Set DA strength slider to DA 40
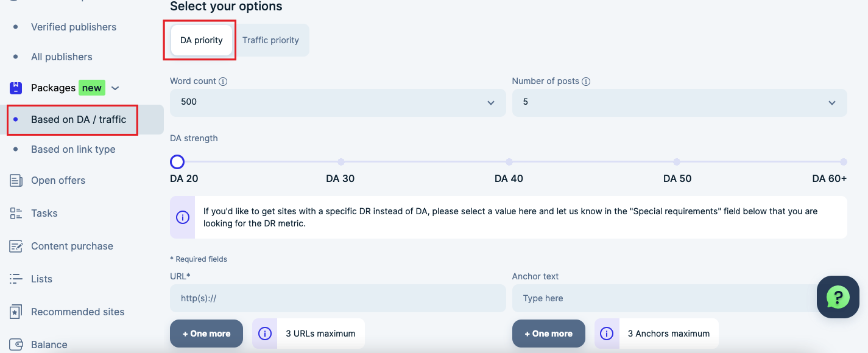The image size is (868, 353). coord(509,162)
